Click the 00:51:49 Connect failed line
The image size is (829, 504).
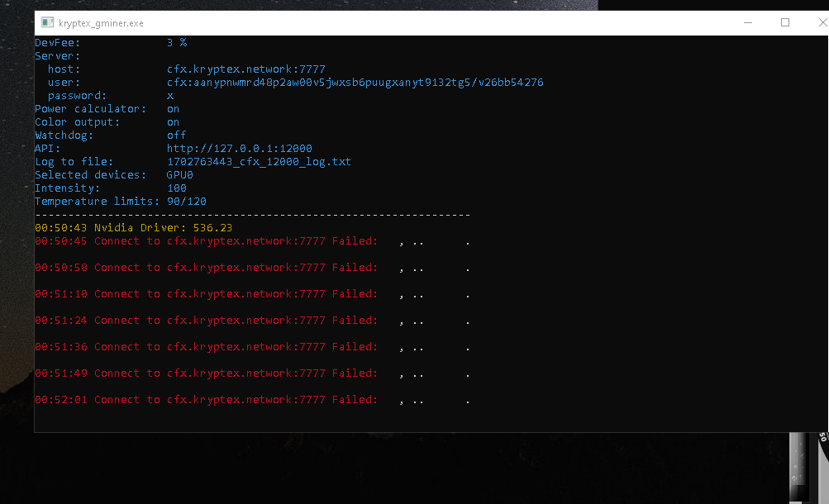[x=252, y=373]
